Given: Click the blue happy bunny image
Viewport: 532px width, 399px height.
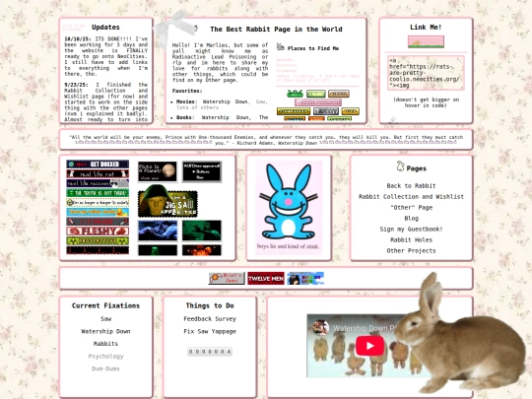Looking at the screenshot, I should (x=289, y=207).
